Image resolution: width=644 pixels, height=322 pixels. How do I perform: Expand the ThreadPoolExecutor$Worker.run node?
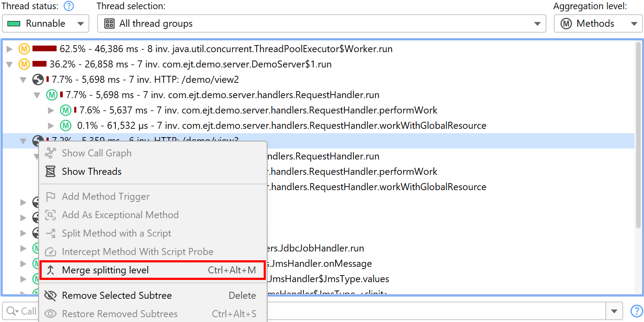[10, 49]
